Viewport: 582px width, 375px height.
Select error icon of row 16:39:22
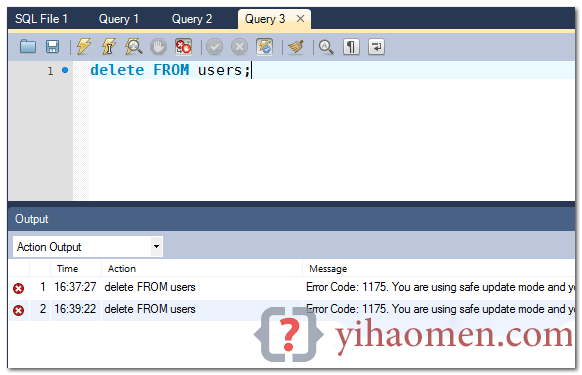tap(19, 310)
